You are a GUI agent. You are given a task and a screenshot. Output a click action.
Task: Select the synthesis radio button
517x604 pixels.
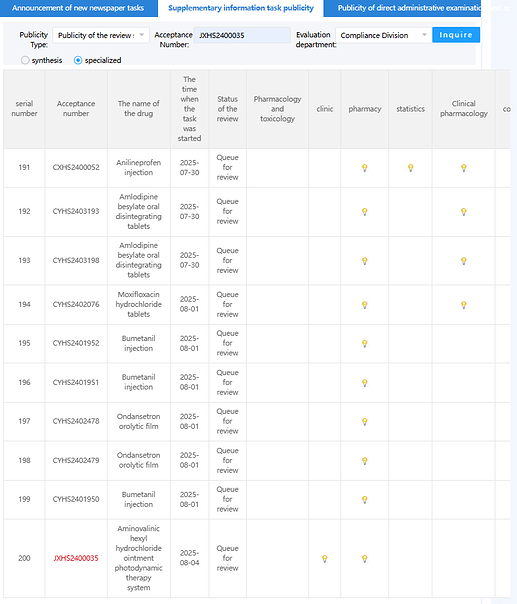click(25, 60)
